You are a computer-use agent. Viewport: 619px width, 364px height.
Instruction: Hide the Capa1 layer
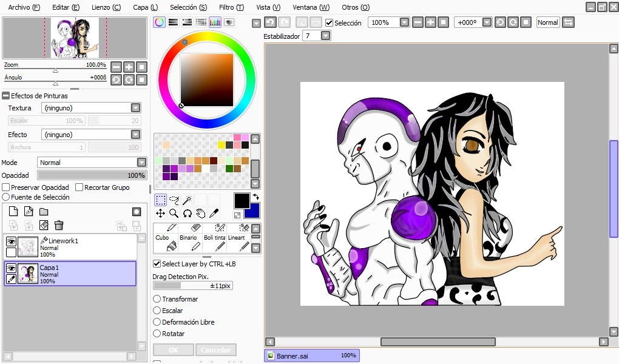point(11,268)
